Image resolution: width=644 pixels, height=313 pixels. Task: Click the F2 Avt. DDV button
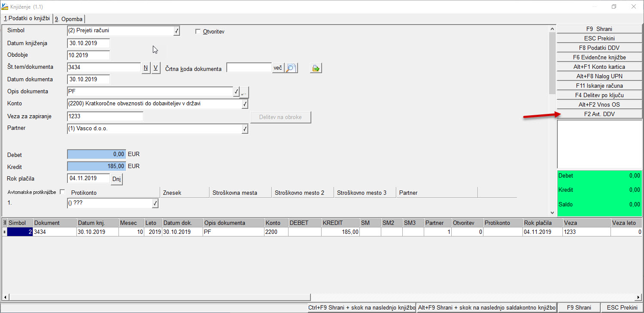tap(599, 114)
